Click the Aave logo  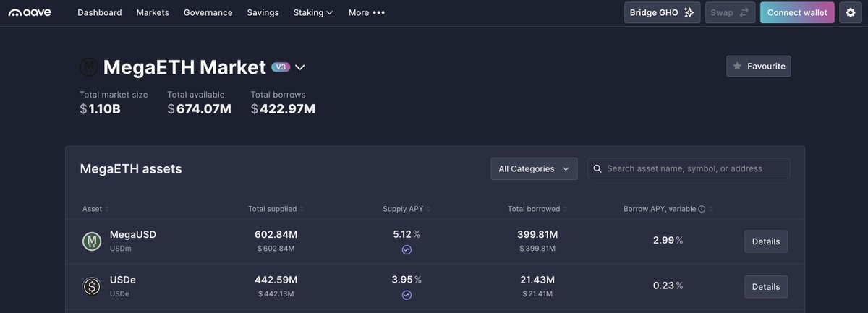[30, 12]
